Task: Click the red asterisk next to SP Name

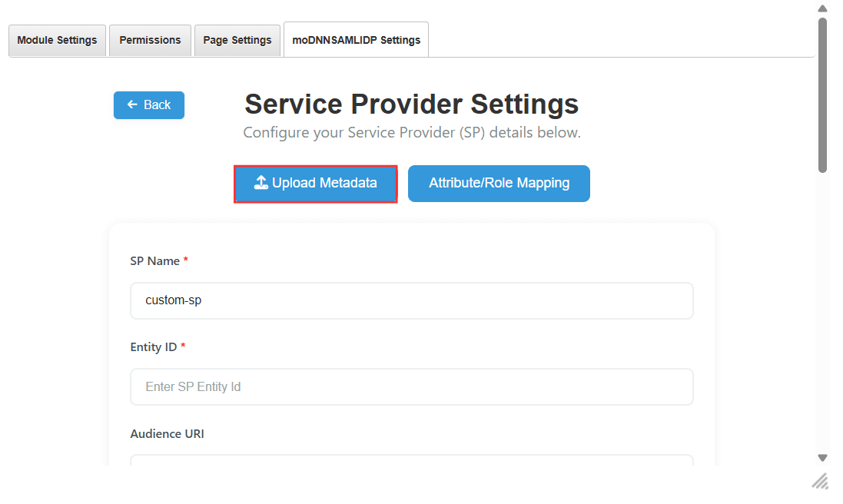Action: pos(184,260)
